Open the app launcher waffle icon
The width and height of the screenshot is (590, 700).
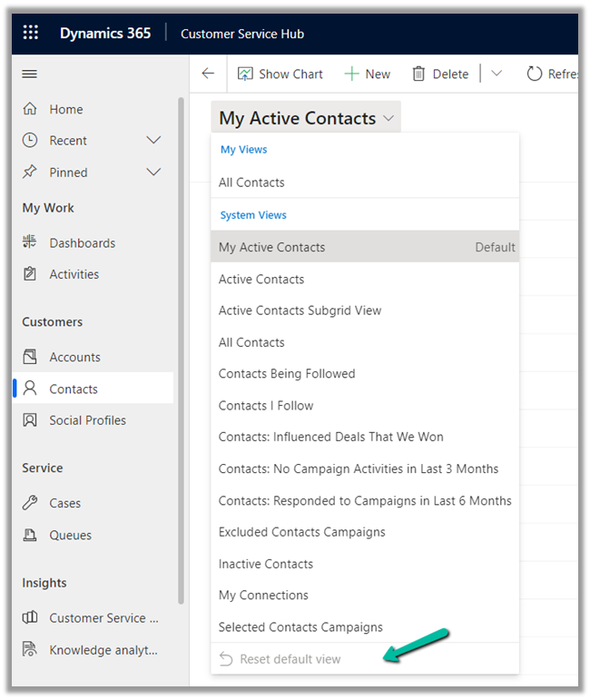(x=31, y=34)
